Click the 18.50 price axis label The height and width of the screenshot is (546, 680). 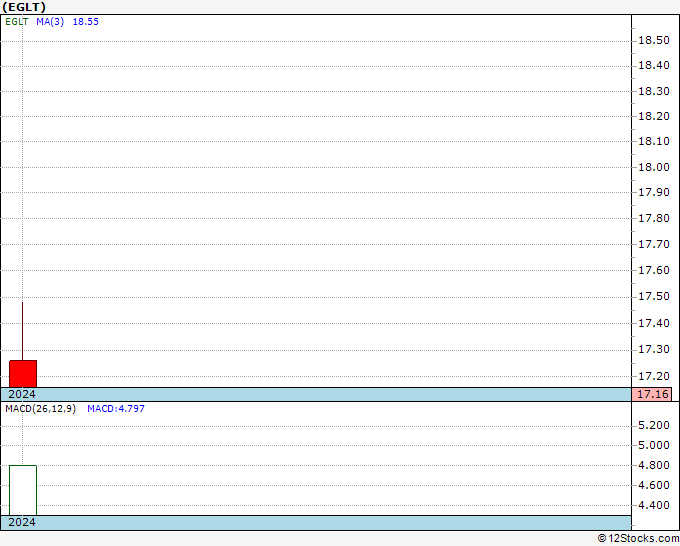[654, 41]
